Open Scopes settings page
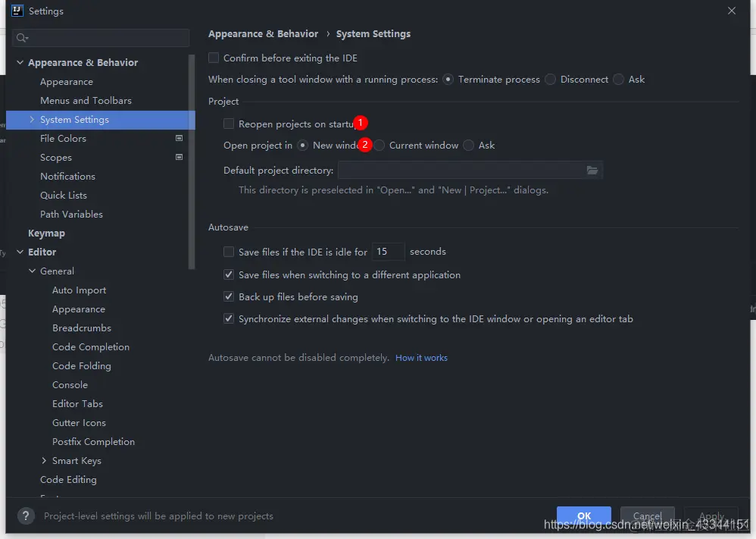The height and width of the screenshot is (539, 756). tap(56, 158)
